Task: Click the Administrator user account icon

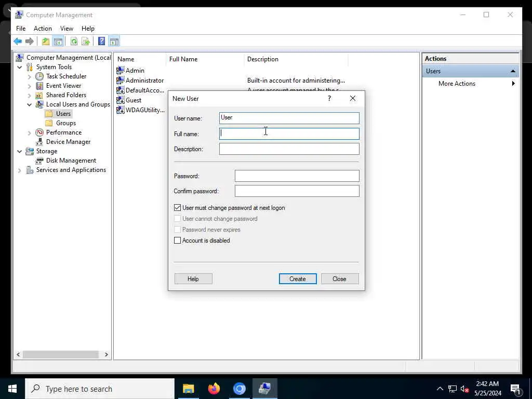Action: 120,80
